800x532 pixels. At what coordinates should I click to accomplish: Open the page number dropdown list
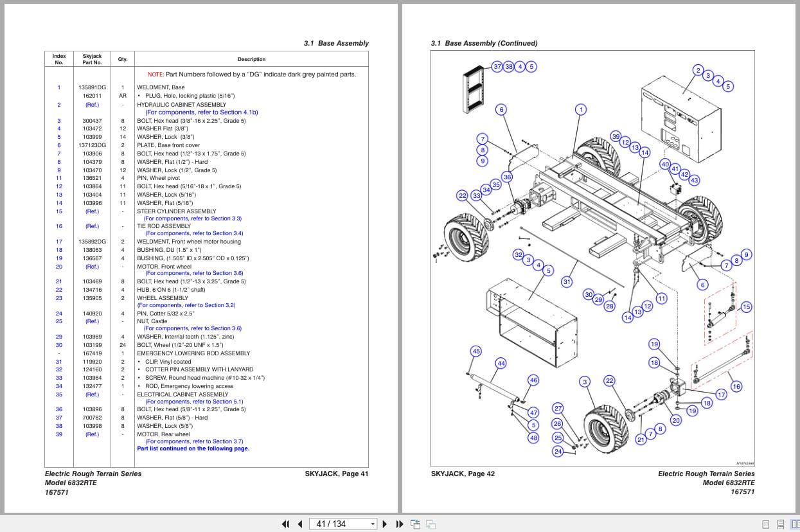coord(371,524)
